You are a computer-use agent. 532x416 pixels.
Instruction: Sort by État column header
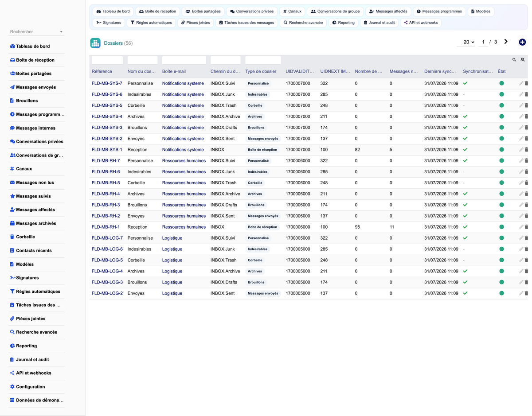tap(501, 71)
